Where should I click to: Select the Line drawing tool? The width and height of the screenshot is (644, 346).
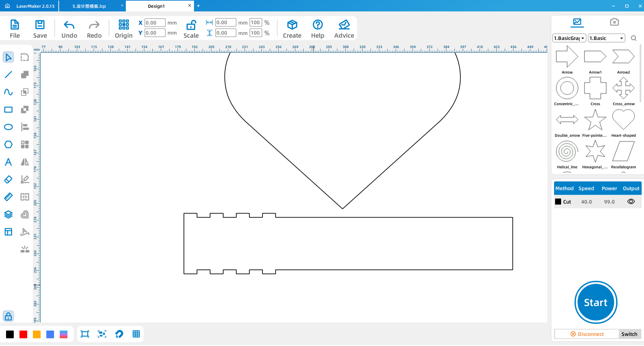tap(8, 75)
